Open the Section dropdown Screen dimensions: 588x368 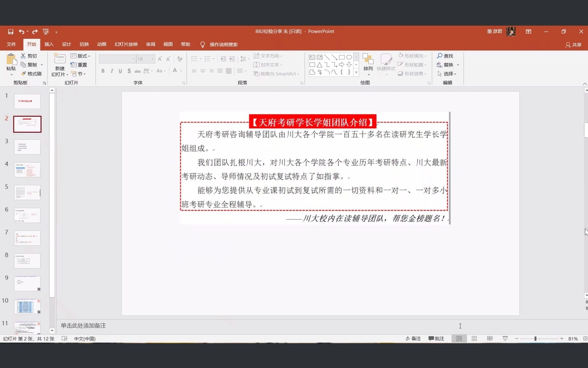[x=78, y=74]
